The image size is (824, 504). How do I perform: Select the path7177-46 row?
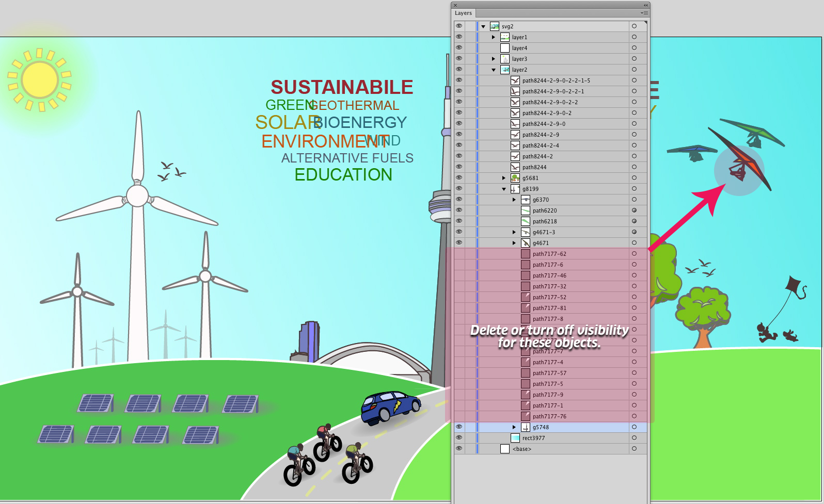point(550,275)
